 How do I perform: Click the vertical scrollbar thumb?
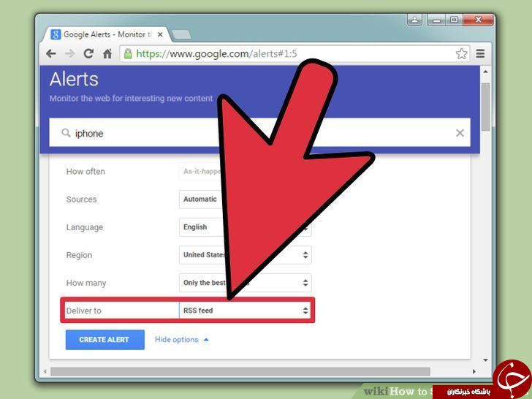coord(485,107)
